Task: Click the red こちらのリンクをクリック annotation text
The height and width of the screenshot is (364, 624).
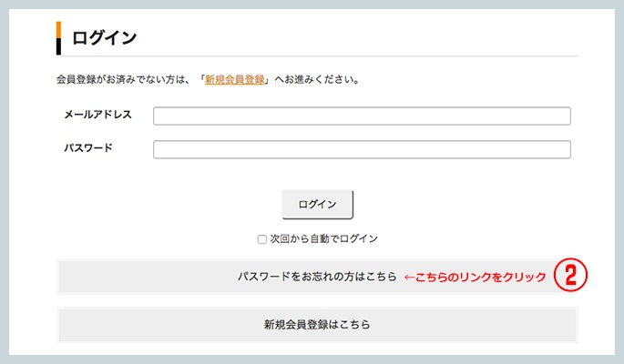Action: click(481, 277)
